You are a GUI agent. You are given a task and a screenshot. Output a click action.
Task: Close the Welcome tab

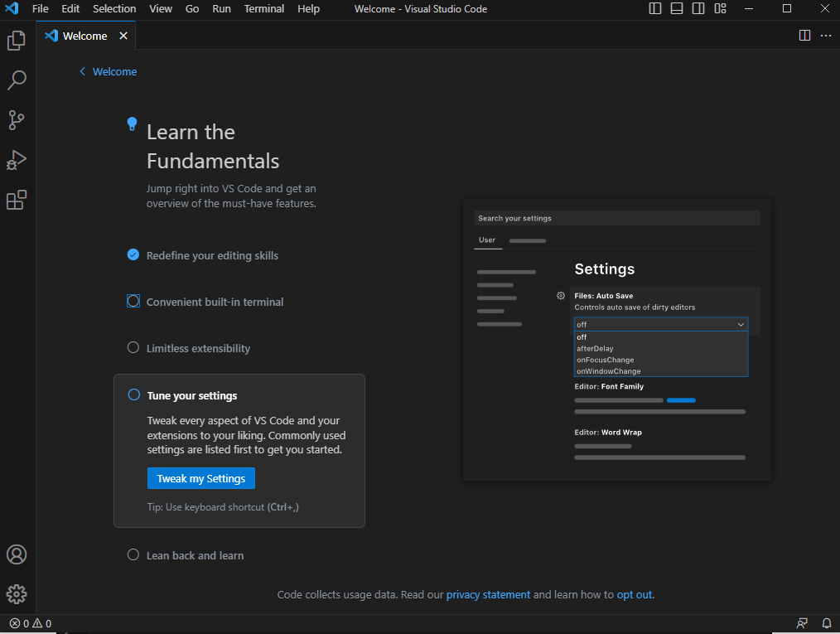[123, 36]
